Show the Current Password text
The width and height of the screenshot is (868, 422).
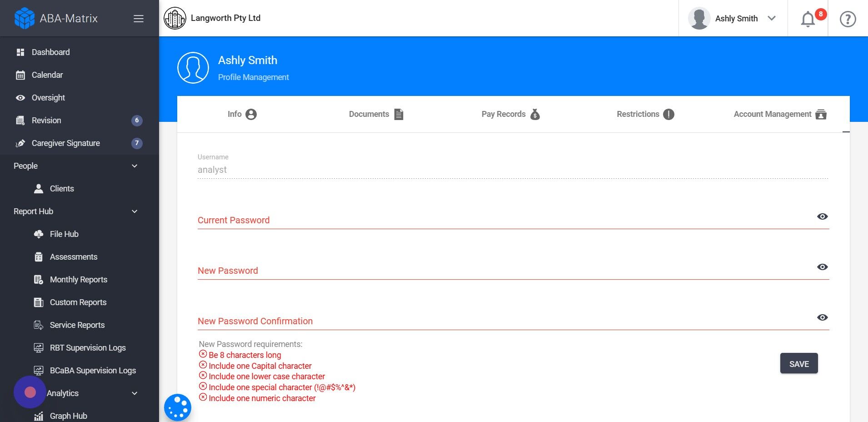tap(822, 216)
